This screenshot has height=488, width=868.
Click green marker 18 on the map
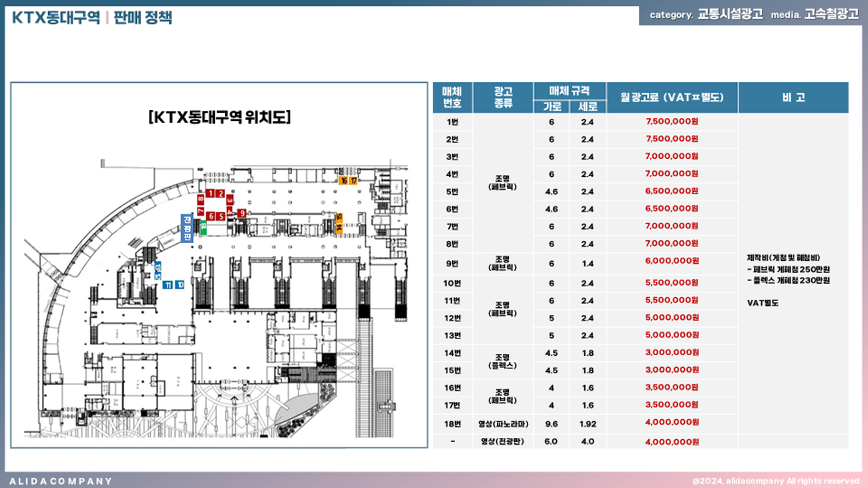coord(203,228)
